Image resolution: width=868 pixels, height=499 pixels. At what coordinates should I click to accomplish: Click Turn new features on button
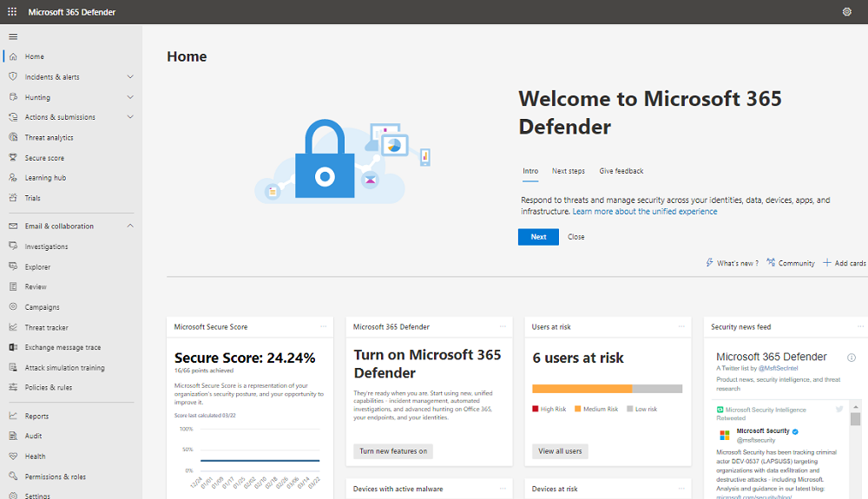point(393,451)
